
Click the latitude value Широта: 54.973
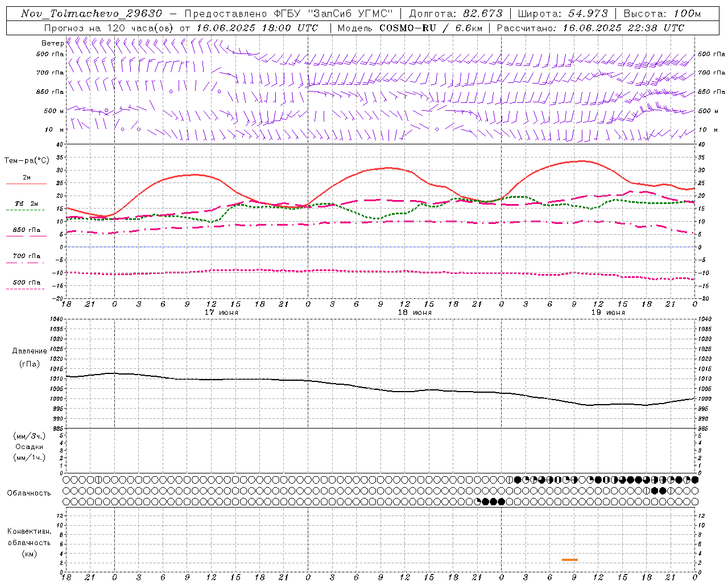[563, 14]
